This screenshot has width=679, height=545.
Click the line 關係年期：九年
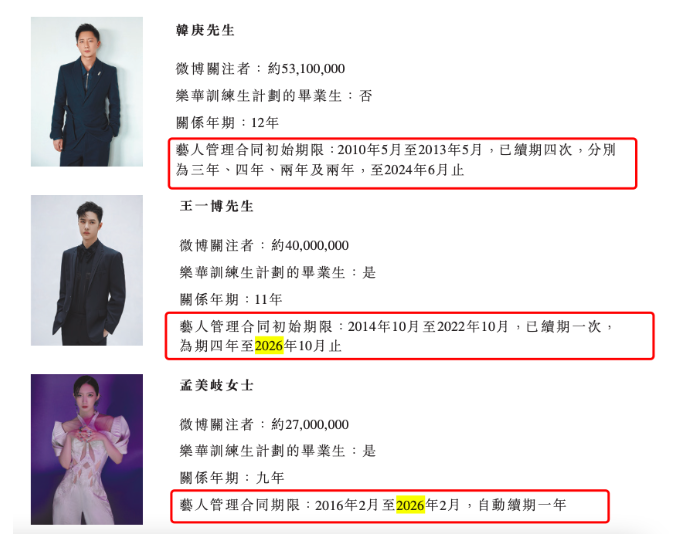(x=232, y=478)
